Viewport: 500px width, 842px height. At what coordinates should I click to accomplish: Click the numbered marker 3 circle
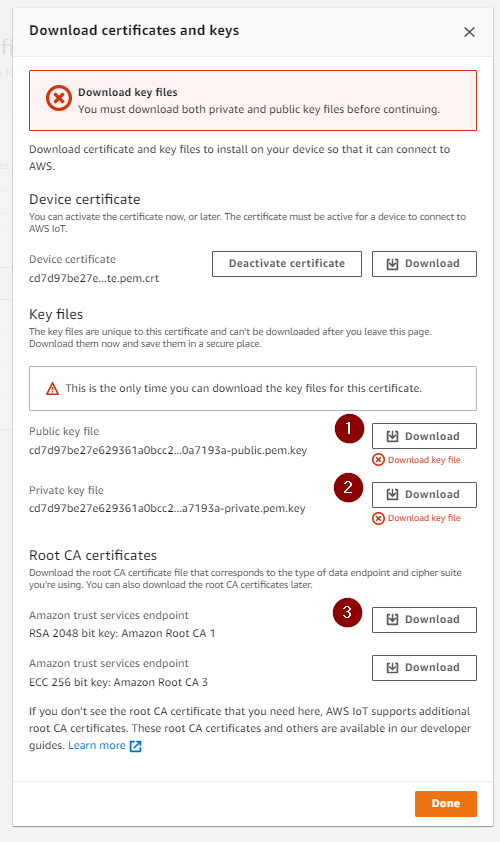click(347, 612)
